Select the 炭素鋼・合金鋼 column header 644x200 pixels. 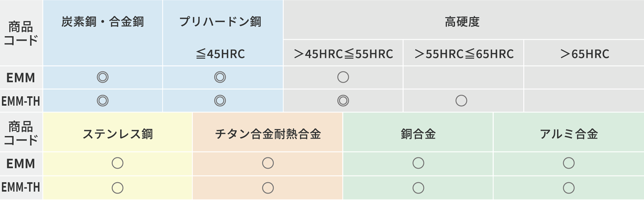[103, 22]
